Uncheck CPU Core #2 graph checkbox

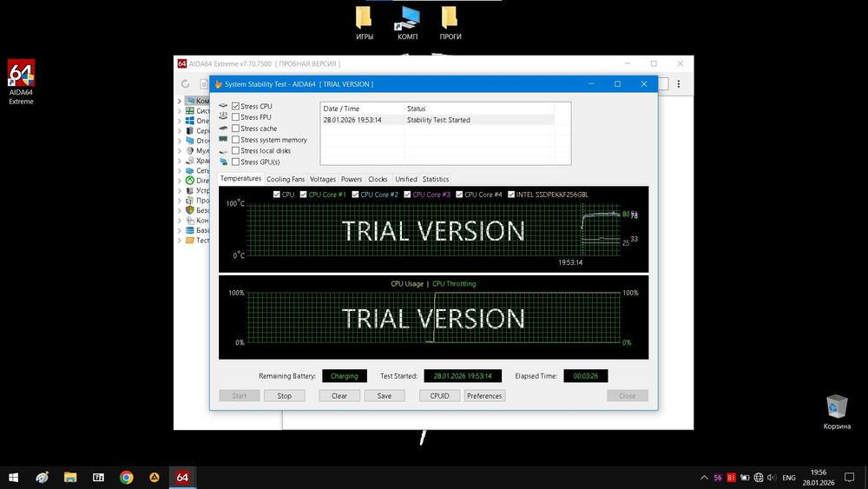coord(355,195)
